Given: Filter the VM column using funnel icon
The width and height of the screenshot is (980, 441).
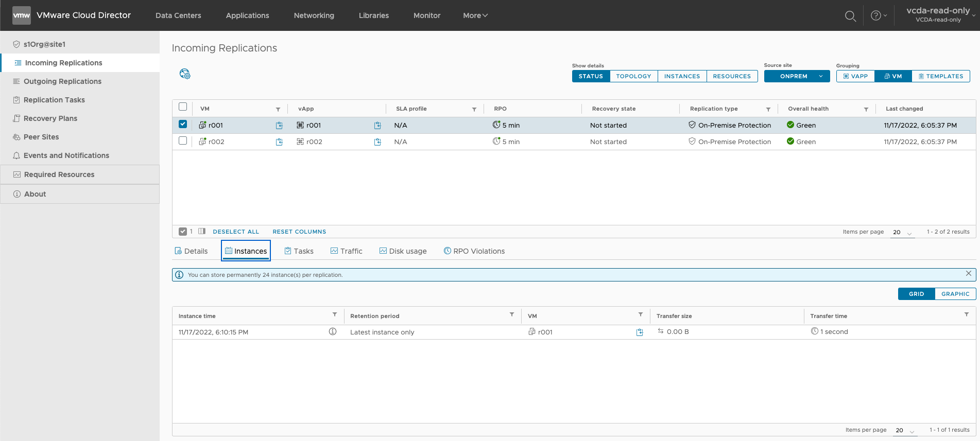Looking at the screenshot, I should tap(278, 109).
